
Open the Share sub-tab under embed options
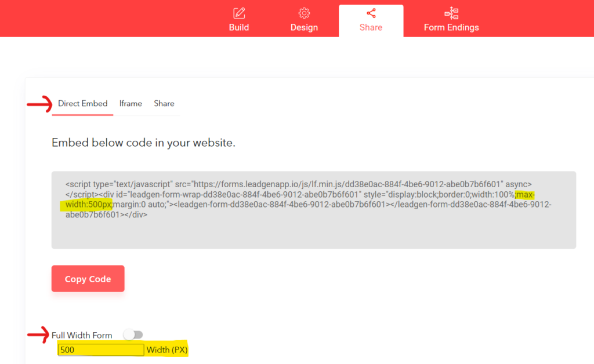coord(164,104)
